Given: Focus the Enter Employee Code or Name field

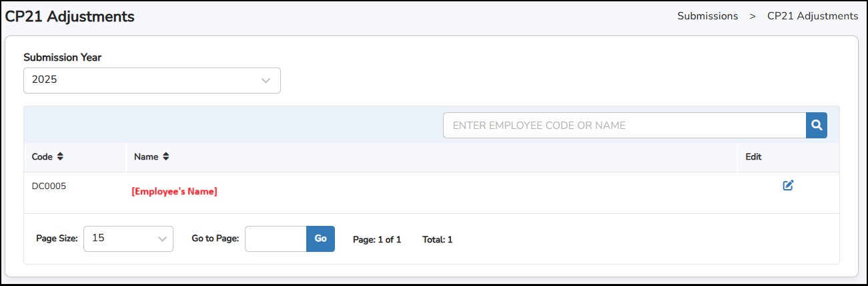Looking at the screenshot, I should click(624, 125).
